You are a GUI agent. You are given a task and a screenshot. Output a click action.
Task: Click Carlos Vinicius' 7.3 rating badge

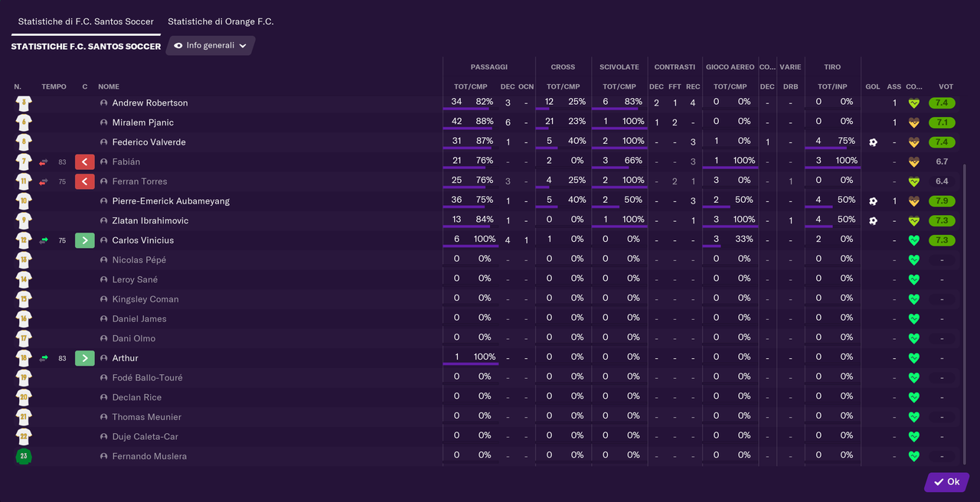[942, 240]
